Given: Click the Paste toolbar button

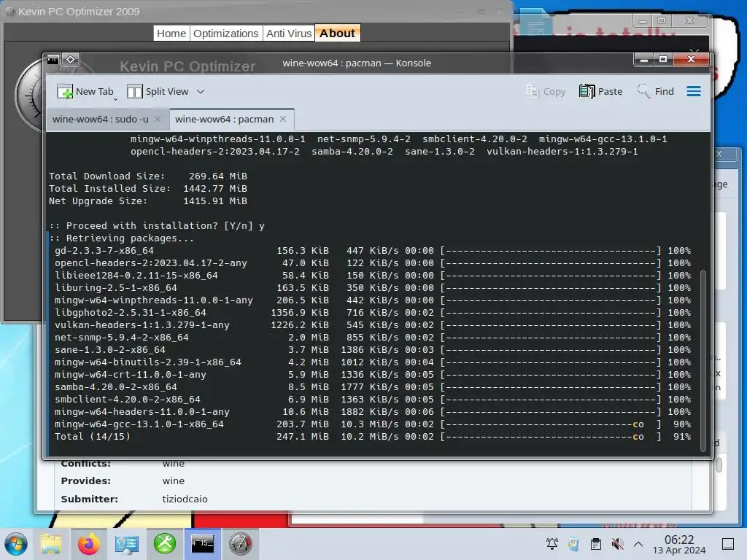Looking at the screenshot, I should (601, 91).
